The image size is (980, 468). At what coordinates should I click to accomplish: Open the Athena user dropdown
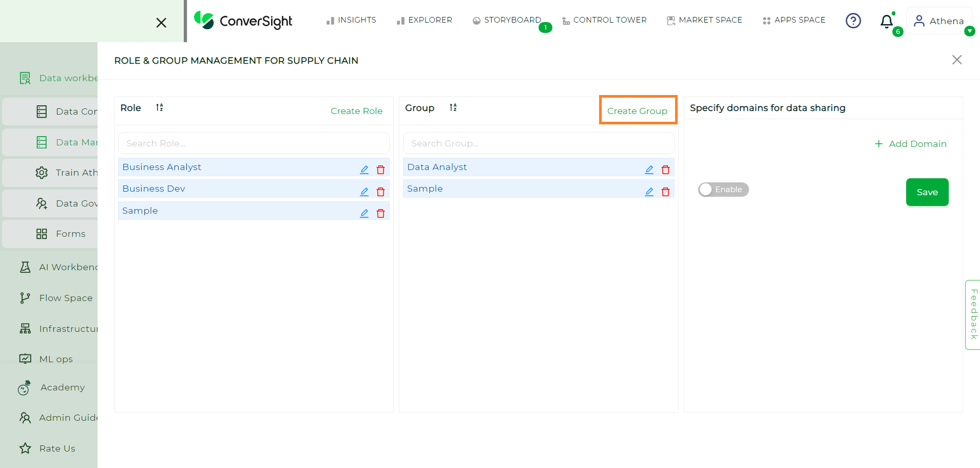coord(939,21)
